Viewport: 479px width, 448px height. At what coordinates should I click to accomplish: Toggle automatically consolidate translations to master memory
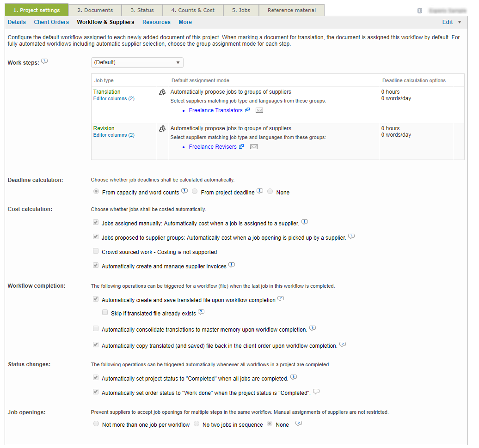(x=96, y=329)
